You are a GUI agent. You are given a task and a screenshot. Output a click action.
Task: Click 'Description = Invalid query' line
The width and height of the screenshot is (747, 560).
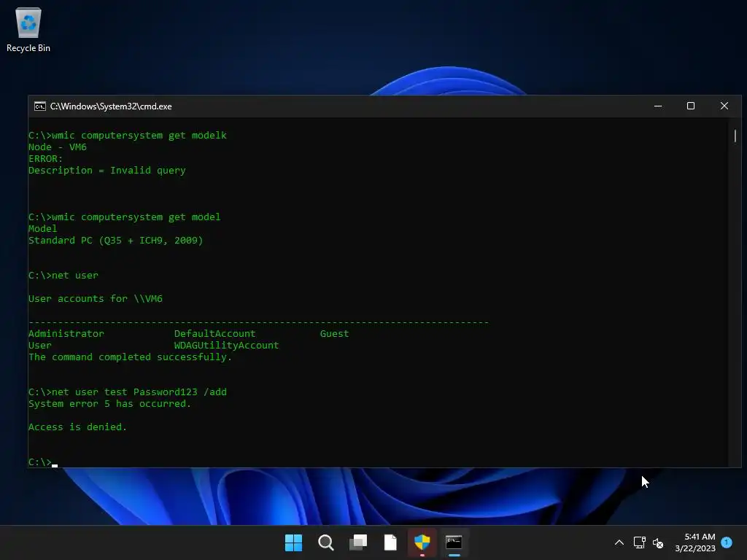[x=107, y=171]
